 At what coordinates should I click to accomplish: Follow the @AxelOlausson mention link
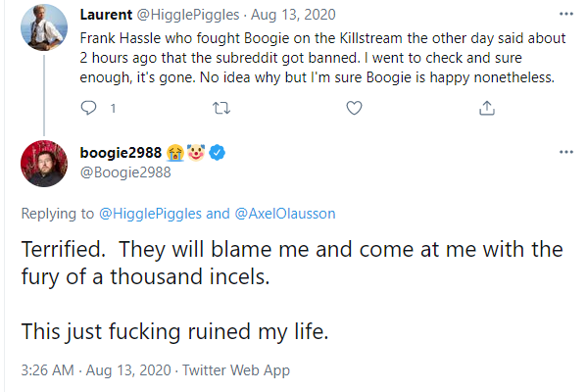coord(285,214)
